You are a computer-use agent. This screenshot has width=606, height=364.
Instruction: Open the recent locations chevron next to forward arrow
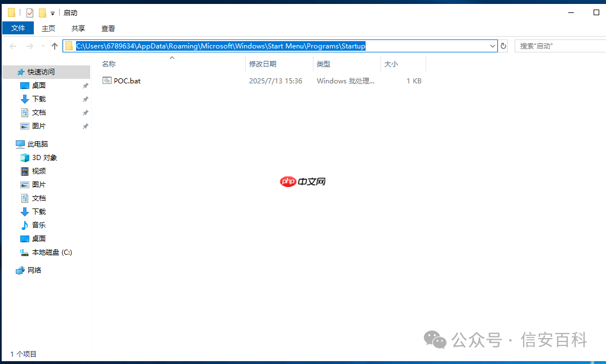pos(42,46)
